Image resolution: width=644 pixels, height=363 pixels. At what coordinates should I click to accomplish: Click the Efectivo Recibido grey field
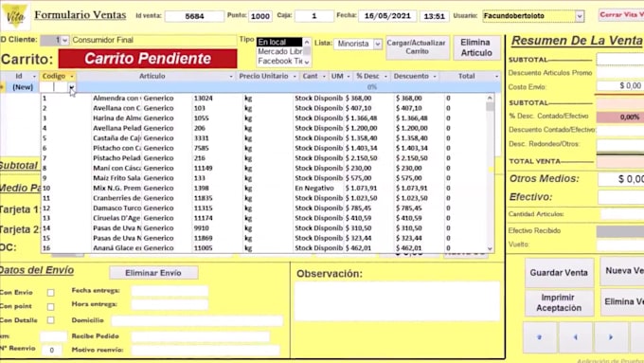pyautogui.click(x=620, y=231)
